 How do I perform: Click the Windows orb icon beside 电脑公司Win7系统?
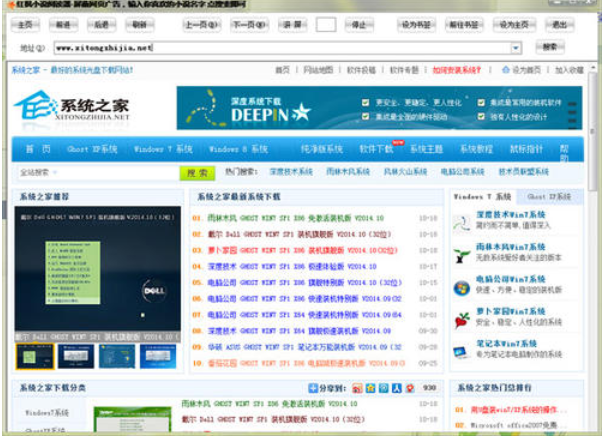tap(461, 288)
